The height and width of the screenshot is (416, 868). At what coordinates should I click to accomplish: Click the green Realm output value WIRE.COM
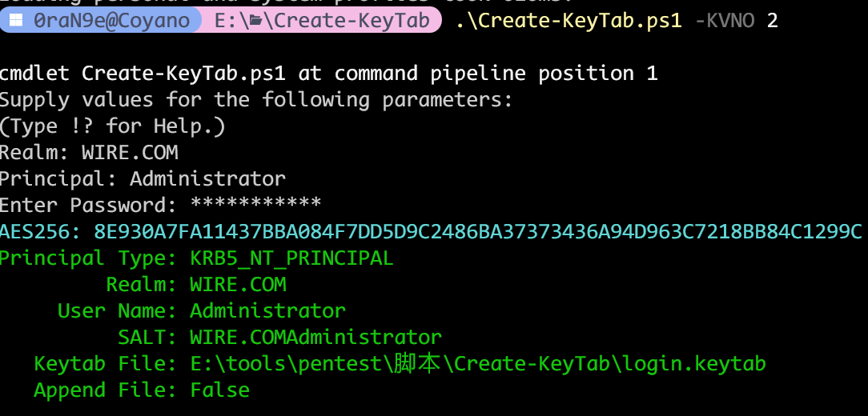click(x=238, y=284)
